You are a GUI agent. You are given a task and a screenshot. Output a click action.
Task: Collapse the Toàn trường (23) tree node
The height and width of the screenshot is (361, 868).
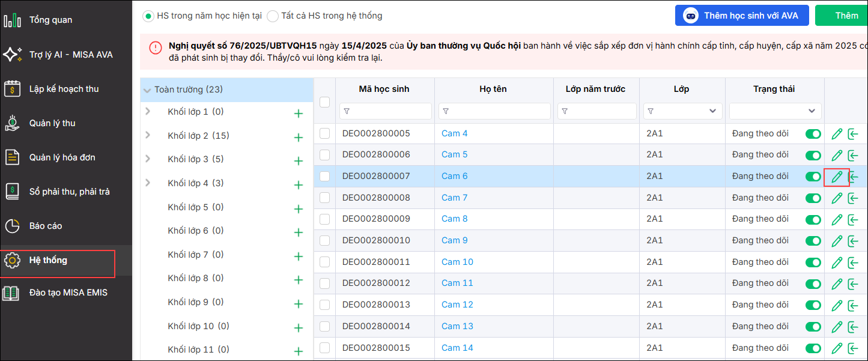(147, 91)
